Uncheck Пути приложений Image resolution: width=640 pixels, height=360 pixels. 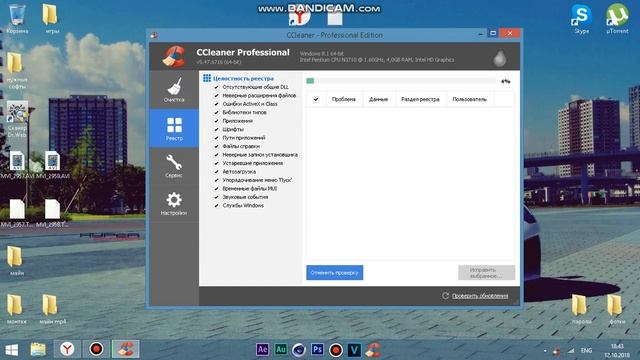(216, 138)
